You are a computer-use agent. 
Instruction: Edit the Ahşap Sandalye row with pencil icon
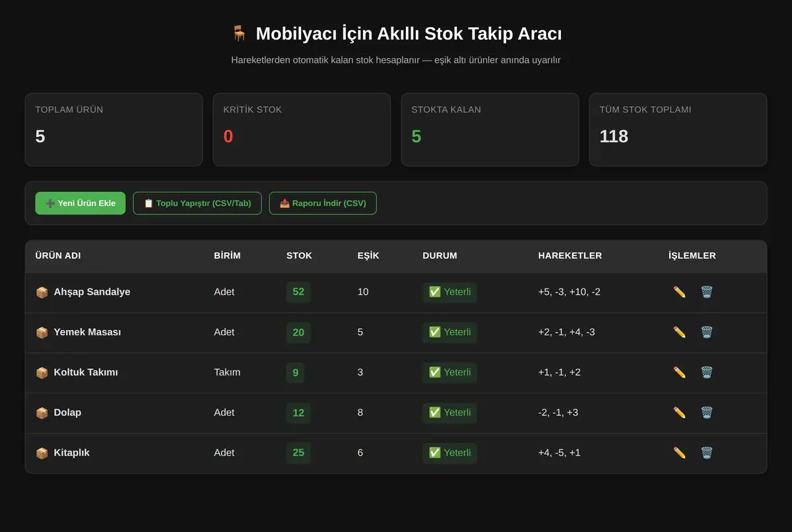pyautogui.click(x=679, y=292)
